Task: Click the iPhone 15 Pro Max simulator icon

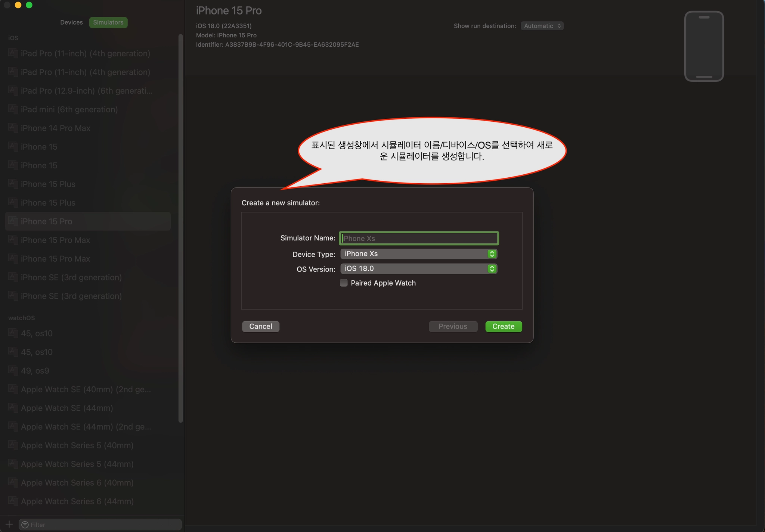Action: click(13, 240)
